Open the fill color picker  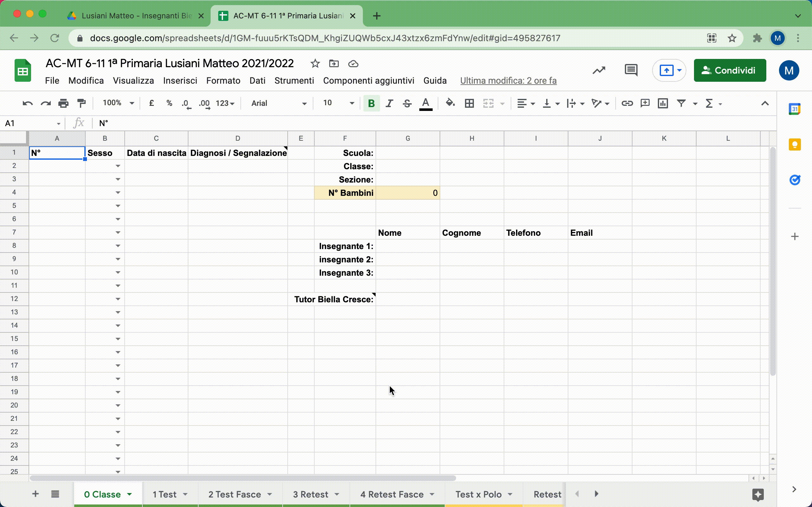point(450,103)
